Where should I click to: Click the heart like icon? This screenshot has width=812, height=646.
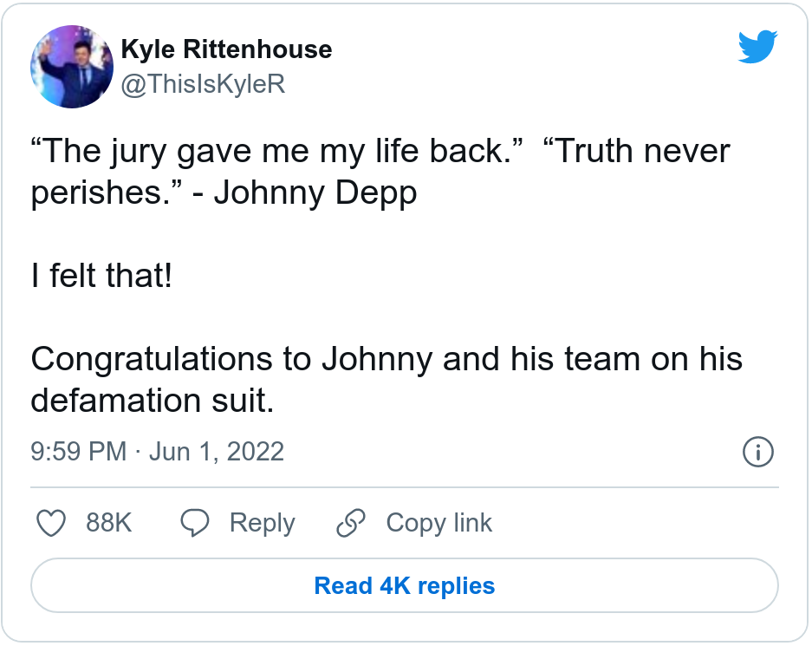pos(52,523)
